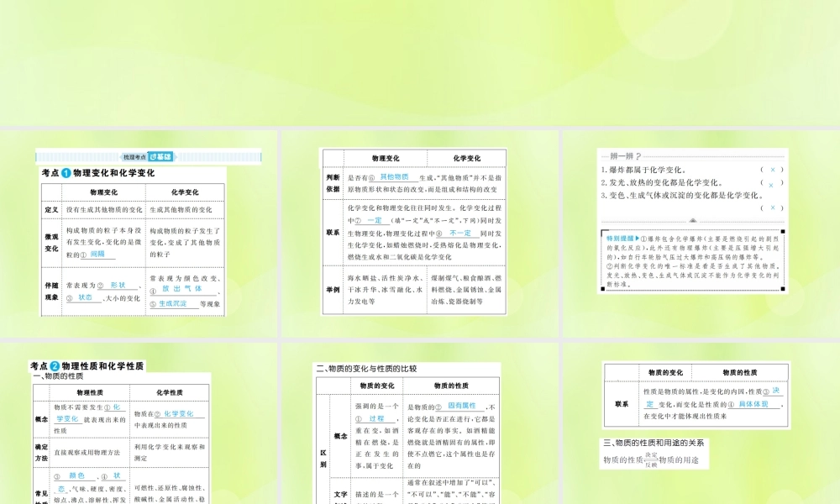Click the 梳理考点 过基础 banner
This screenshot has height=504, width=840.
click(x=149, y=157)
